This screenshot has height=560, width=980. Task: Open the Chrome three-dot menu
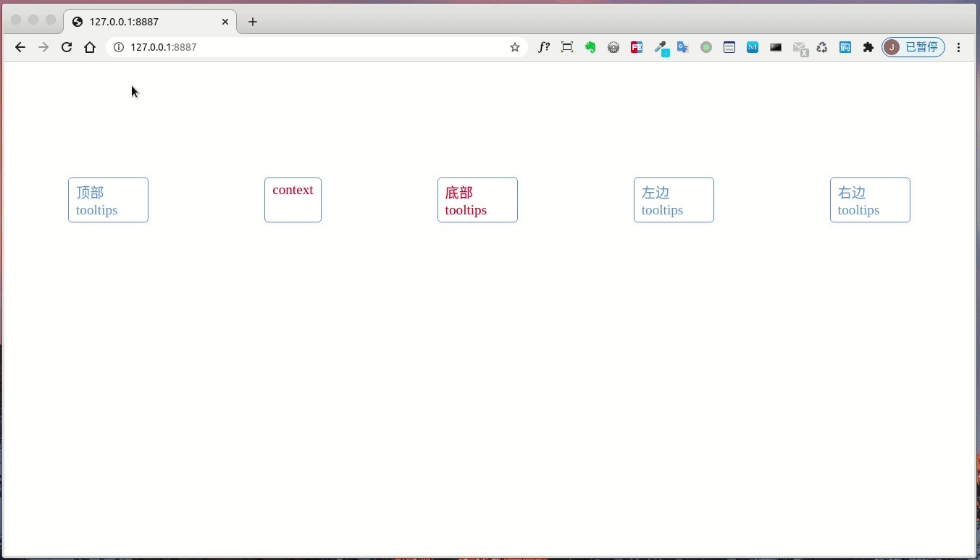958,46
